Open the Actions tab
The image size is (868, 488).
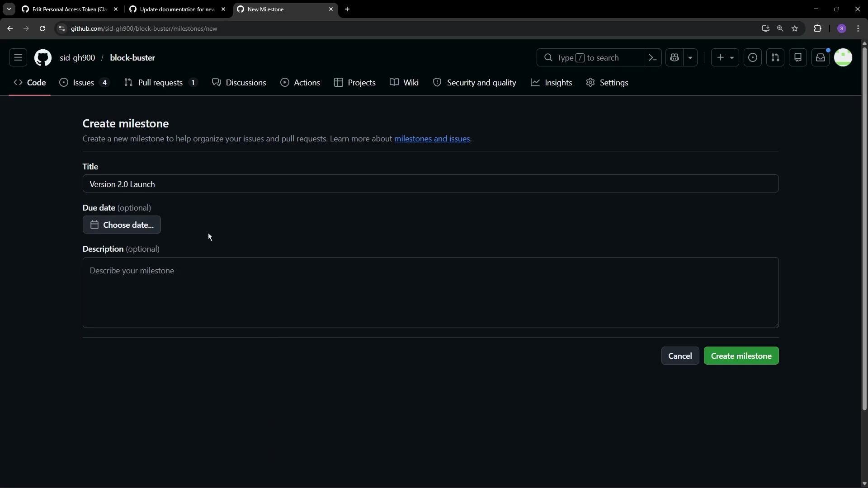coord(300,83)
